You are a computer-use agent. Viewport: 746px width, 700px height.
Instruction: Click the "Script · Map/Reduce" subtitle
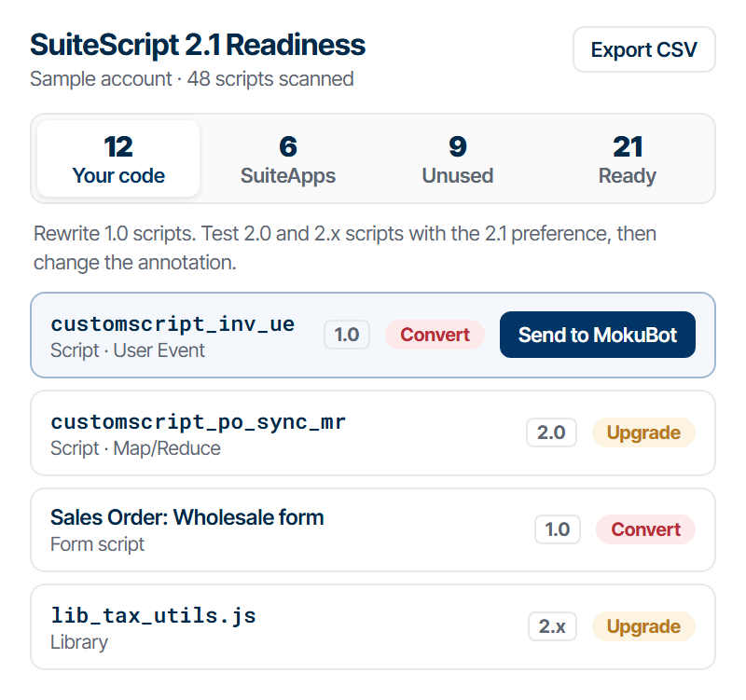coord(135,448)
